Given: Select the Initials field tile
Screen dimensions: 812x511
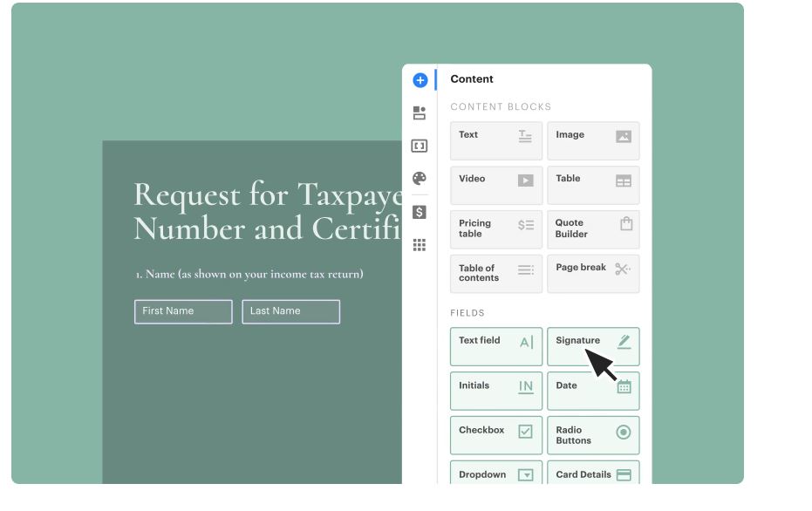Looking at the screenshot, I should 496,391.
